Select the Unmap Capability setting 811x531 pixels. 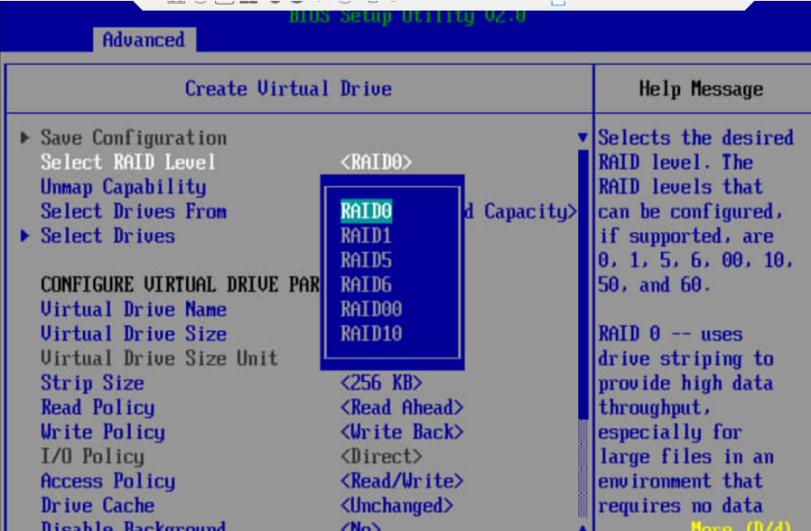point(123,187)
